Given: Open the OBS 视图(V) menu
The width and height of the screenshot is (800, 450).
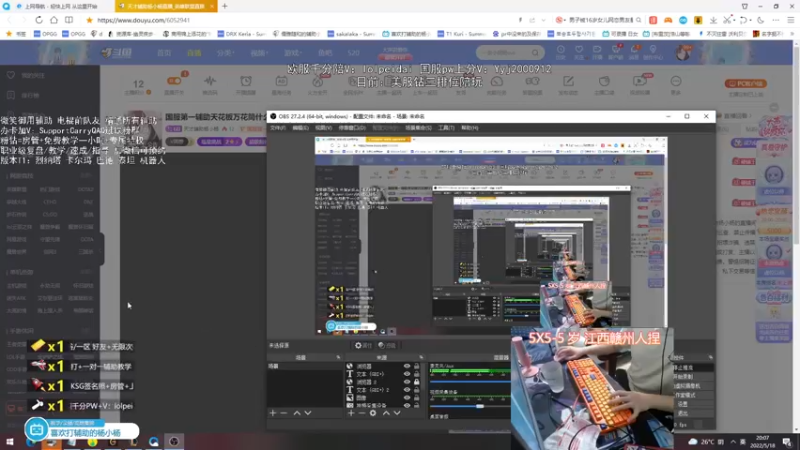Looking at the screenshot, I should tap(323, 128).
